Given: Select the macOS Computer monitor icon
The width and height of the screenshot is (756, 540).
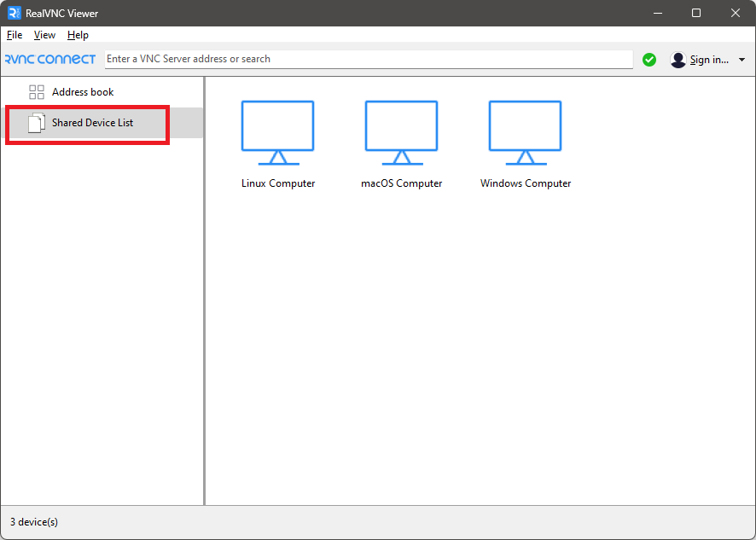Looking at the screenshot, I should [401, 133].
